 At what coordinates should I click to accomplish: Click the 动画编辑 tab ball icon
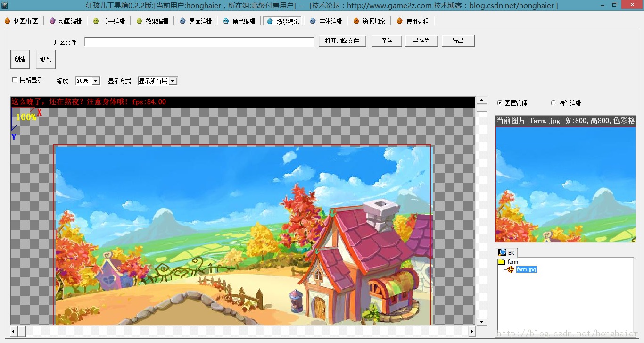52,21
